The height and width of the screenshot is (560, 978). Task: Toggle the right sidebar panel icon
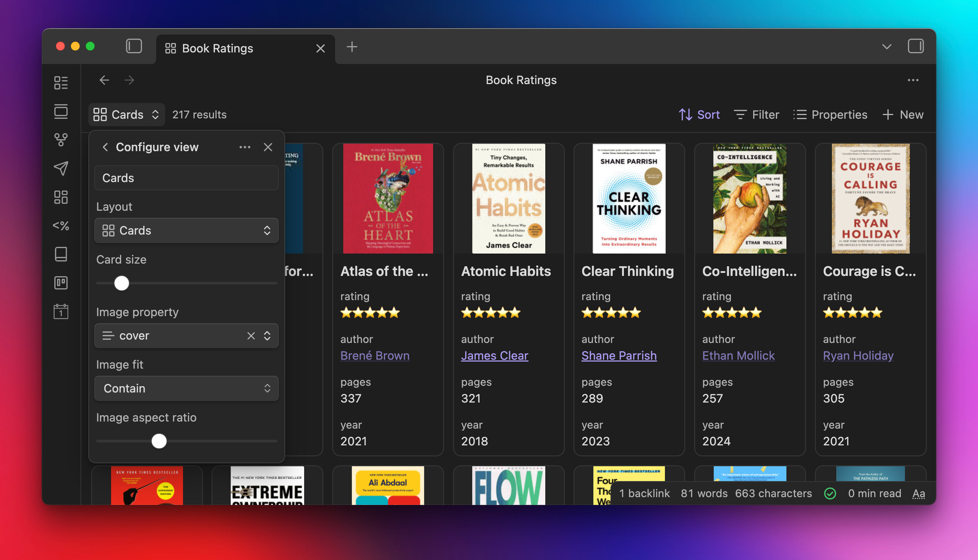(915, 46)
